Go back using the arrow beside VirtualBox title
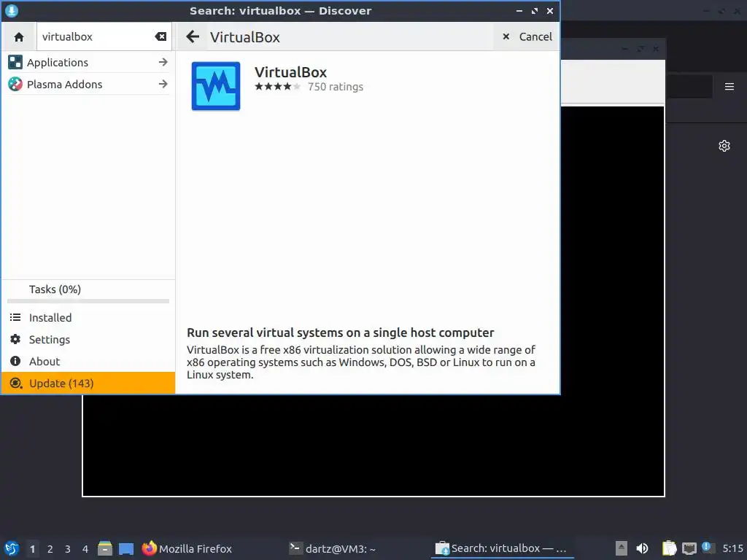This screenshot has width=747, height=560. pos(193,36)
